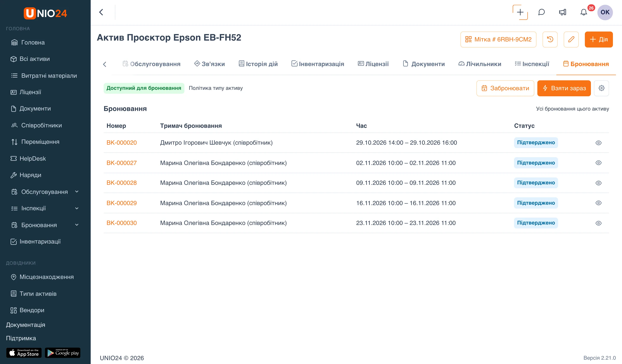Open announcements megaphone icon
This screenshot has height=364, width=622.
[563, 12]
